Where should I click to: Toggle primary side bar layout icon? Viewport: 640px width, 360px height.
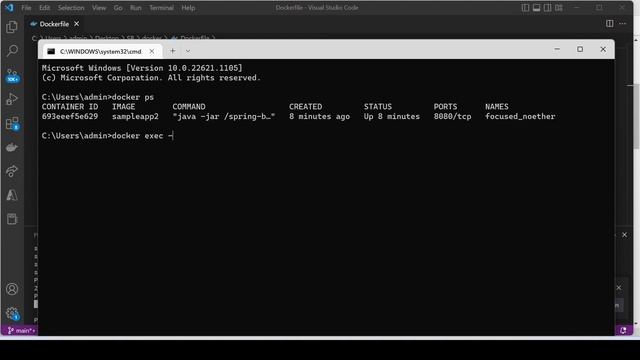[525, 7]
